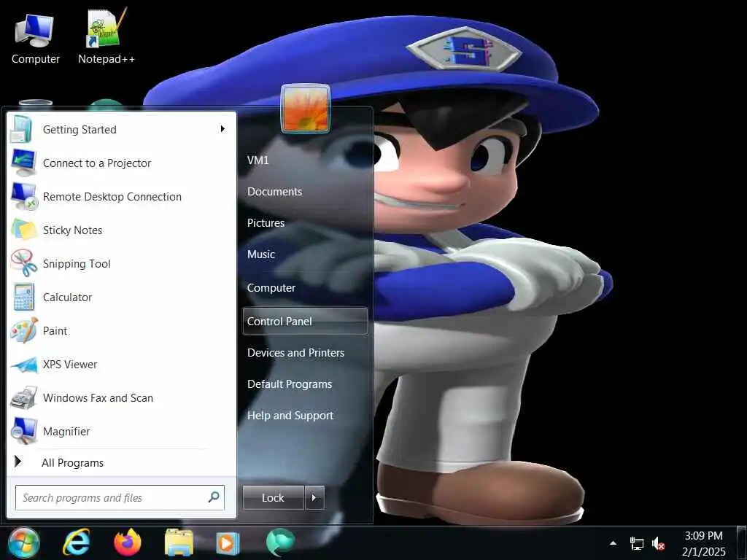Click the muted volume tray icon
747x560 pixels.
[x=659, y=543]
